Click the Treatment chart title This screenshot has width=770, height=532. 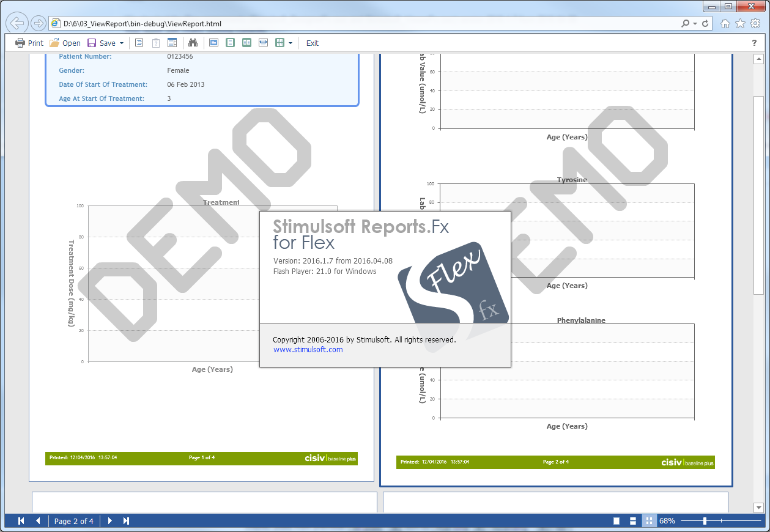click(x=221, y=202)
